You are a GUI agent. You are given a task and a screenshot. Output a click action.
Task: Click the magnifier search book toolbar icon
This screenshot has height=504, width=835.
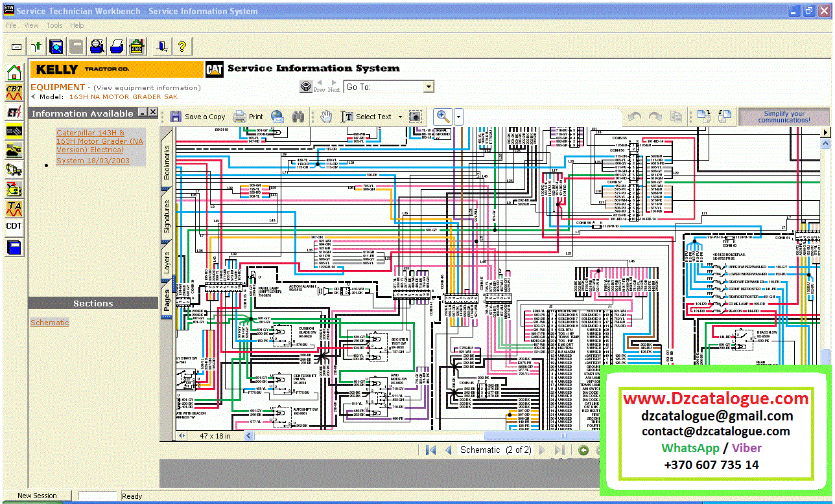(56, 46)
